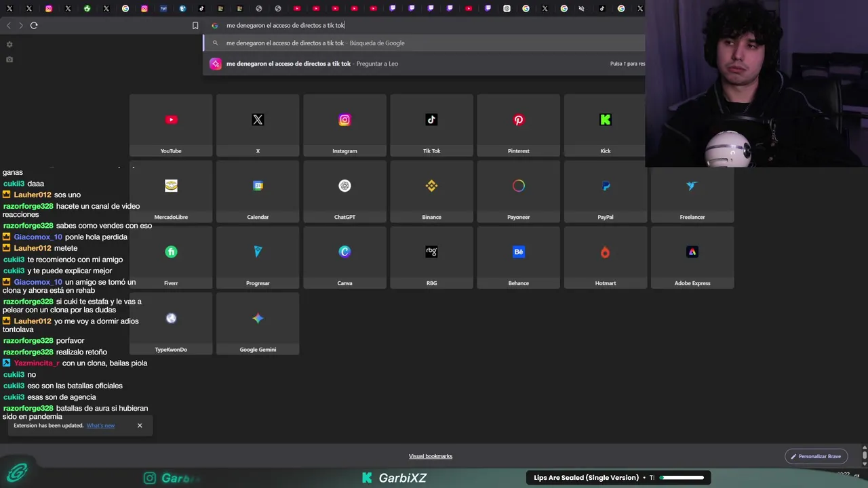The width and height of the screenshot is (868, 488).
Task: Open the Tik Tok shortcut tile
Action: 431,125
